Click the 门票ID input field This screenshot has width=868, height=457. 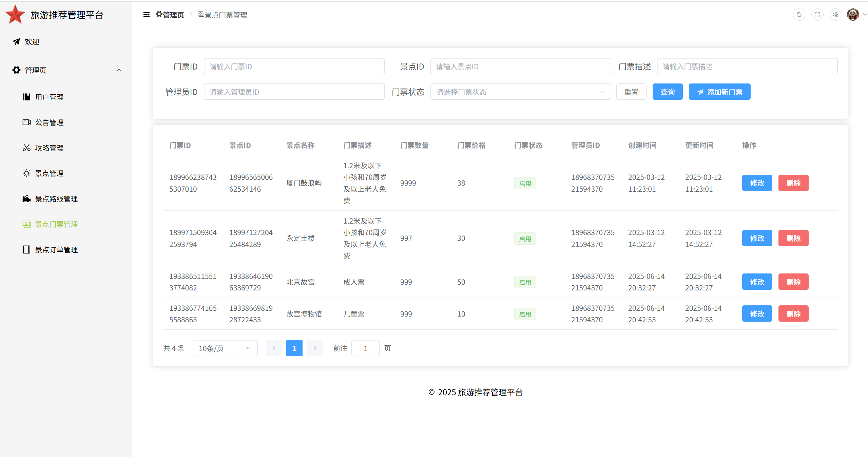tap(294, 66)
